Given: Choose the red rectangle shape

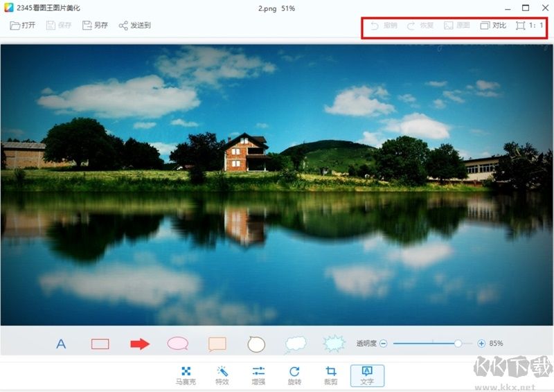Looking at the screenshot, I should coord(100,344).
